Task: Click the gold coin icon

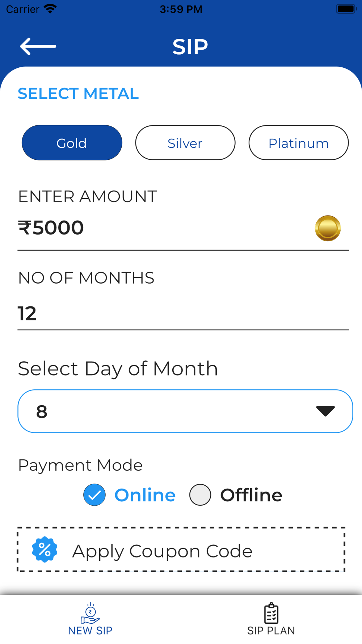Action: click(328, 228)
